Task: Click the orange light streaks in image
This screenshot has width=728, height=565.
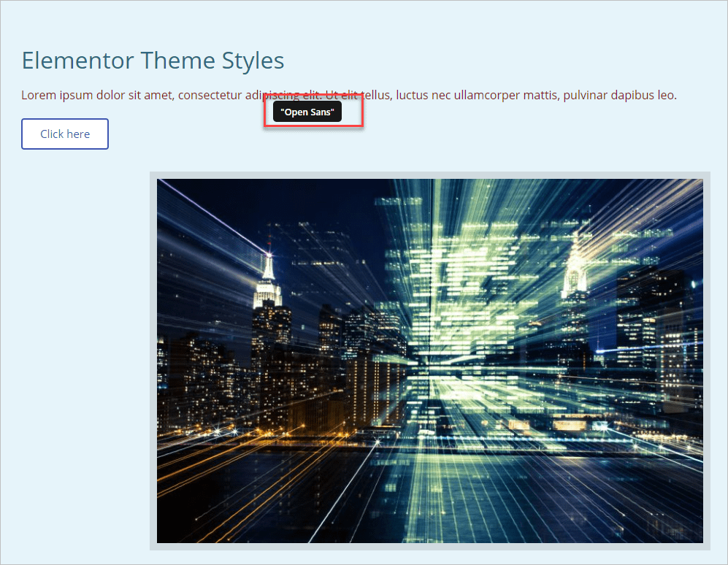Action: pyautogui.click(x=197, y=453)
